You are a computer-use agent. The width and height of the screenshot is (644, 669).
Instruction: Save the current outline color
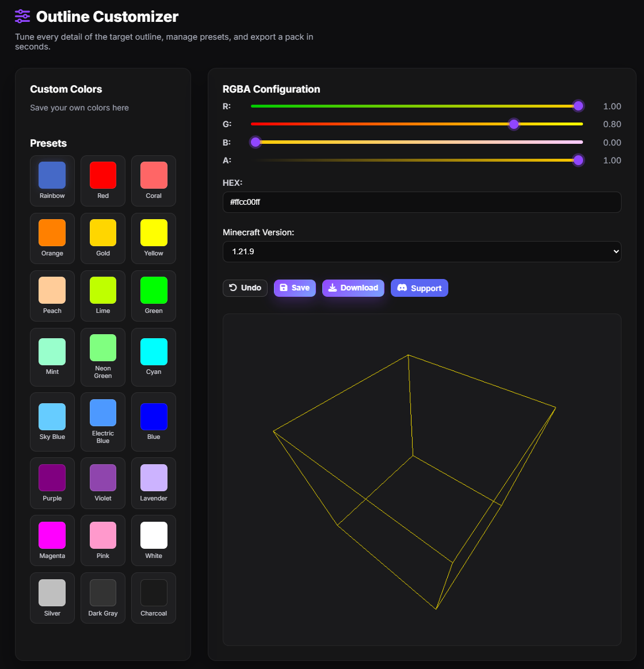[295, 288]
